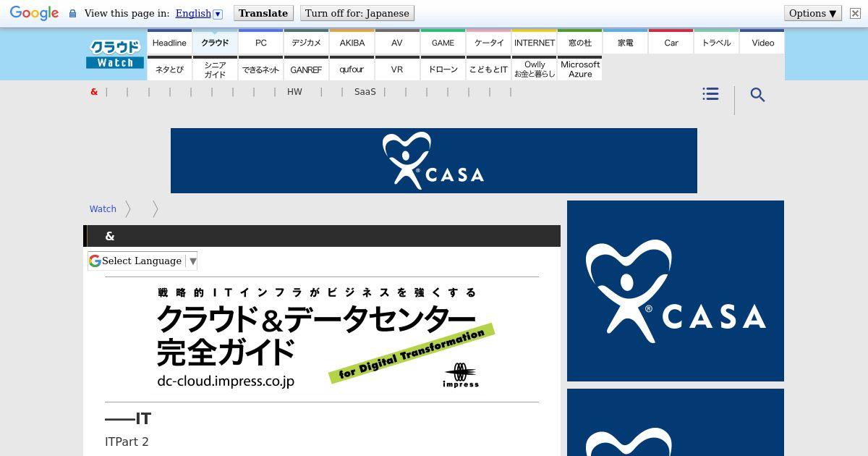Open the シニアガイド tab
The width and height of the screenshot is (868, 456).
pyautogui.click(x=215, y=69)
